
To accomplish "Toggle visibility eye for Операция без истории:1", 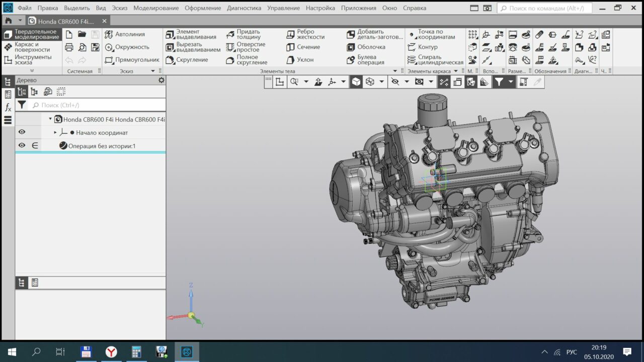I will 22,145.
